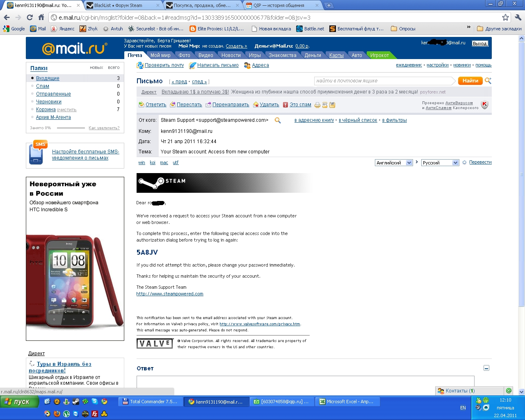Click the Найти search button
The width and height of the screenshot is (525, 420).
tap(470, 81)
